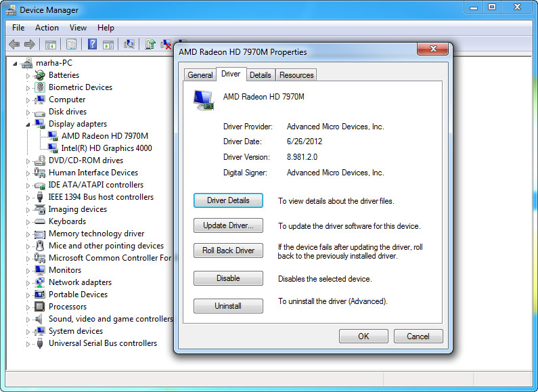Image resolution: width=538 pixels, height=392 pixels.
Task: Expand the Computer node arrow
Action: (28, 100)
